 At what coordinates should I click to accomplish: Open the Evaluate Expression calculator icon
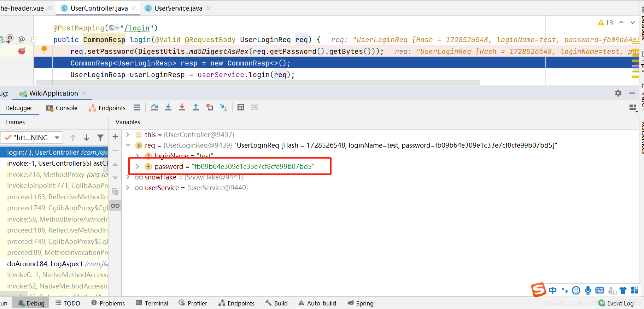pyautogui.click(x=241, y=107)
